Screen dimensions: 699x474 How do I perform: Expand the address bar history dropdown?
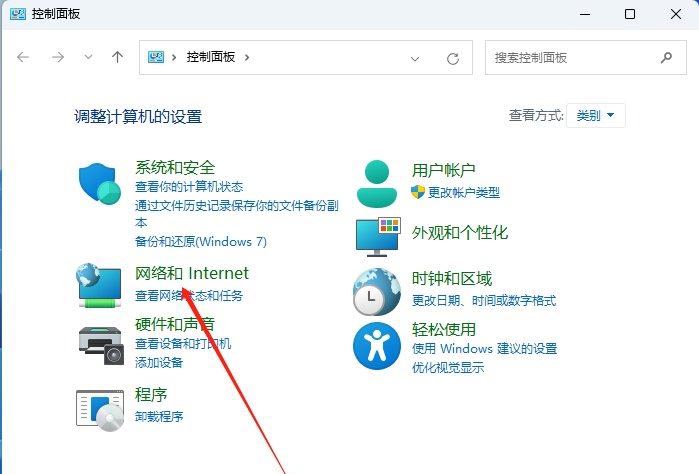416,58
